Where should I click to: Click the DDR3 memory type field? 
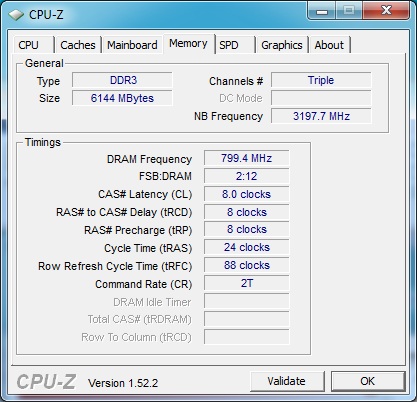pyautogui.click(x=122, y=80)
